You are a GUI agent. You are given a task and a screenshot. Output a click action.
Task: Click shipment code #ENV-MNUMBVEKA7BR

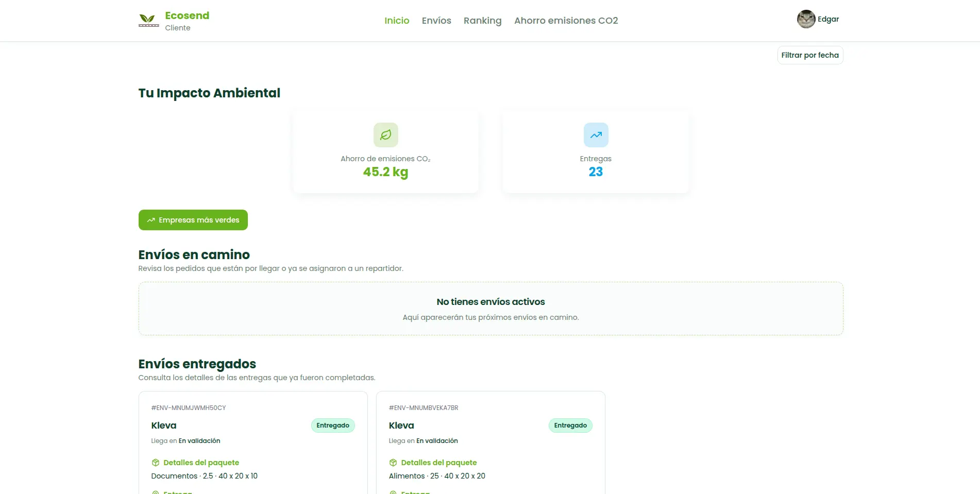[424, 408]
